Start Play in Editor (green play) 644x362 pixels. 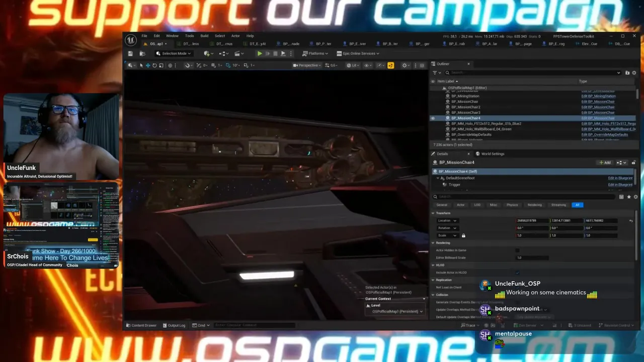click(260, 53)
